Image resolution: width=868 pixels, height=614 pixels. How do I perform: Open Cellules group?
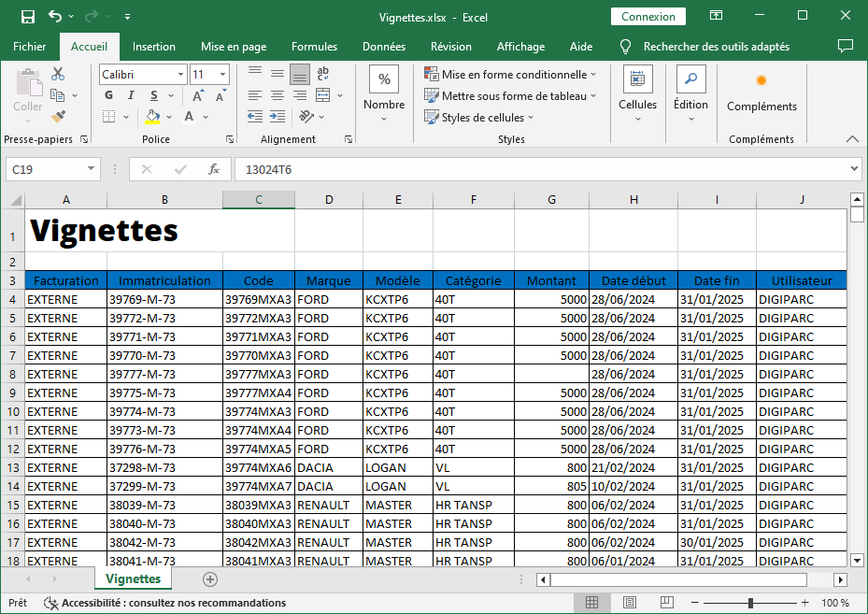click(x=638, y=94)
